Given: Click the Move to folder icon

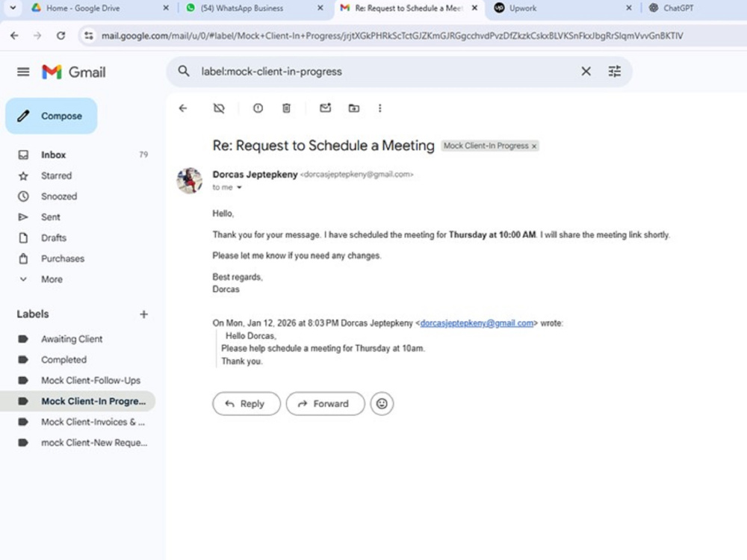Looking at the screenshot, I should click(x=354, y=108).
